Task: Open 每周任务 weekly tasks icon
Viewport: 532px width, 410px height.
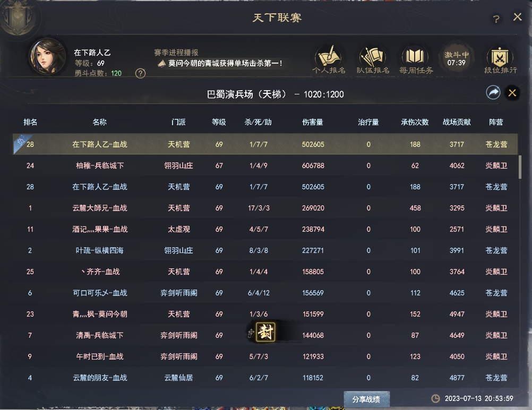Action: 417,58
